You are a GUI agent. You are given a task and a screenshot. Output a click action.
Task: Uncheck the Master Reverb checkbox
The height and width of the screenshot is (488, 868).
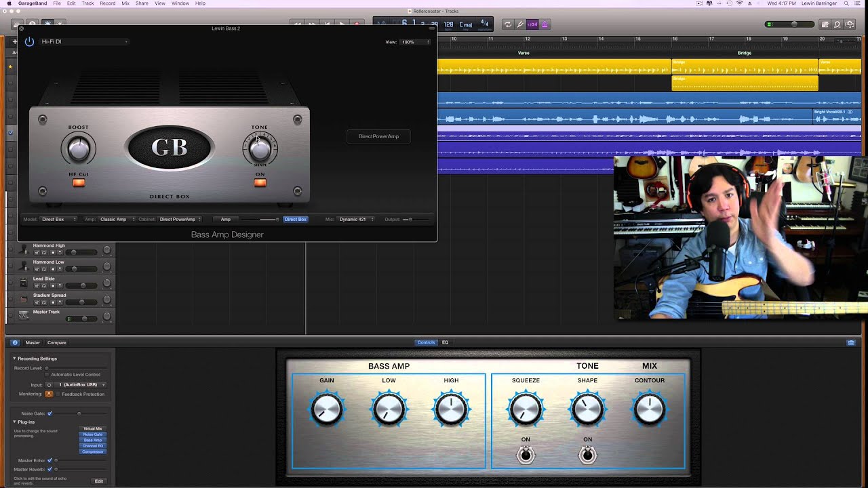50,469
